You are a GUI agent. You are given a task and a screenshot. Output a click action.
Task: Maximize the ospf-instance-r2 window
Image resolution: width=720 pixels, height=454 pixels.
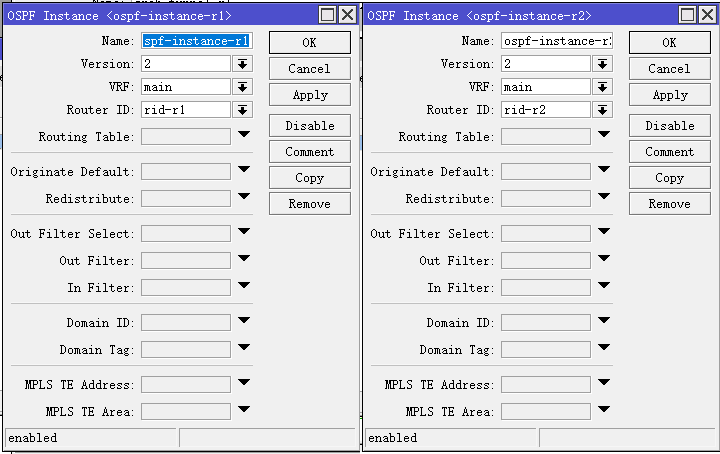(x=687, y=15)
